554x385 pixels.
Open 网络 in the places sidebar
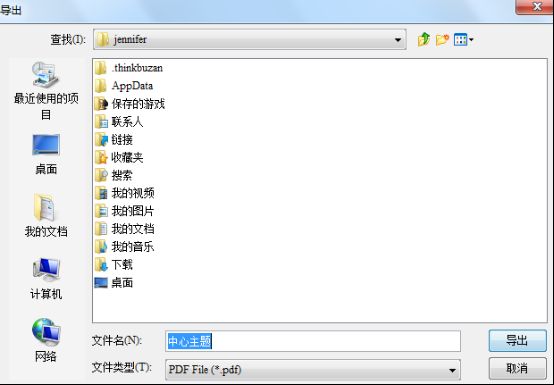pos(46,340)
